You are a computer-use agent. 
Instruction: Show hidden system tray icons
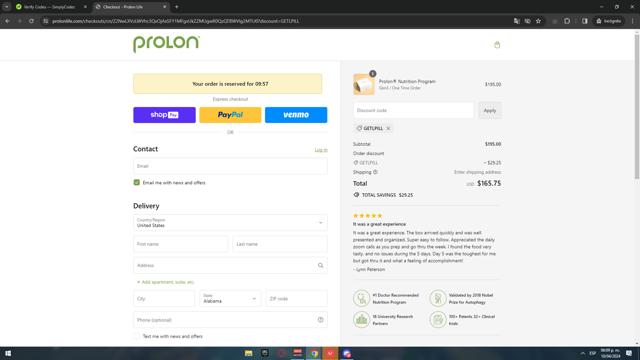[583, 353]
